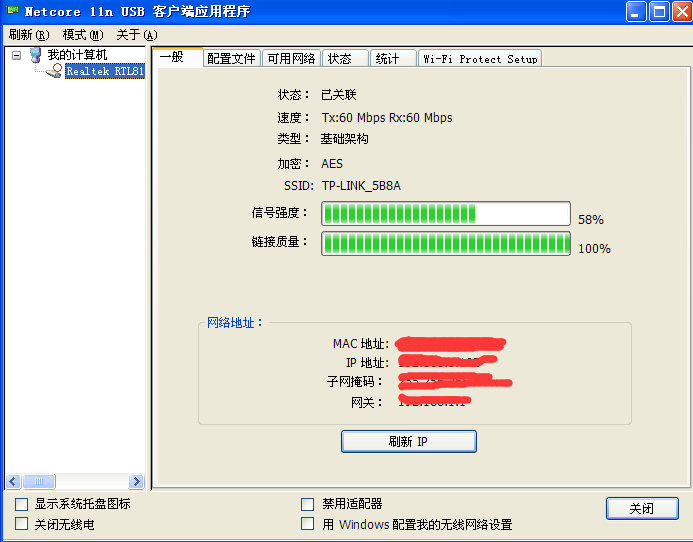Maximize the Netcore window

pyautogui.click(x=659, y=11)
